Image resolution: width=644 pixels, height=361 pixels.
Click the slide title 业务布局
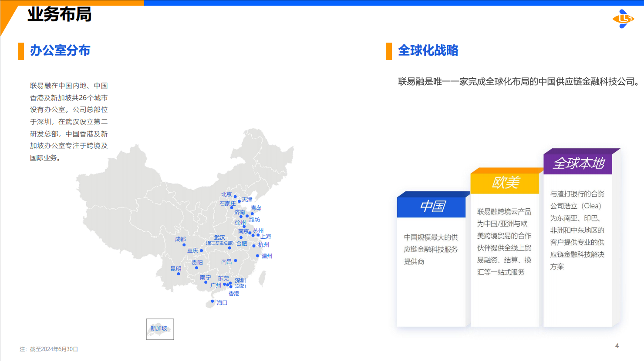(59, 14)
